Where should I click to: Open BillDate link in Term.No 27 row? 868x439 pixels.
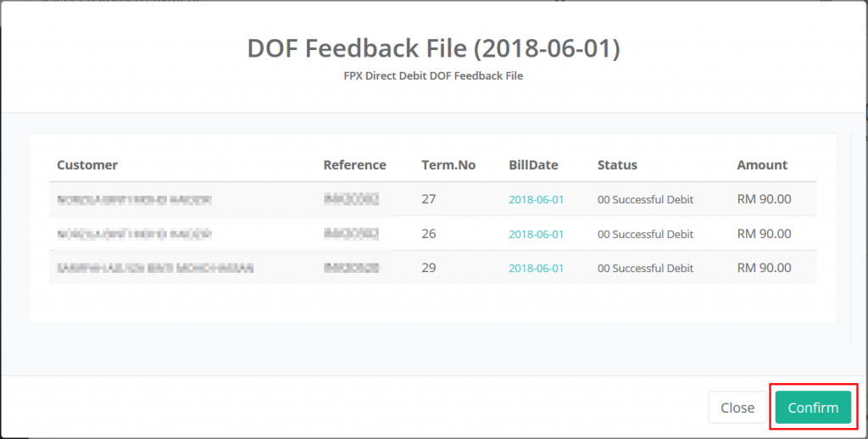[536, 200]
